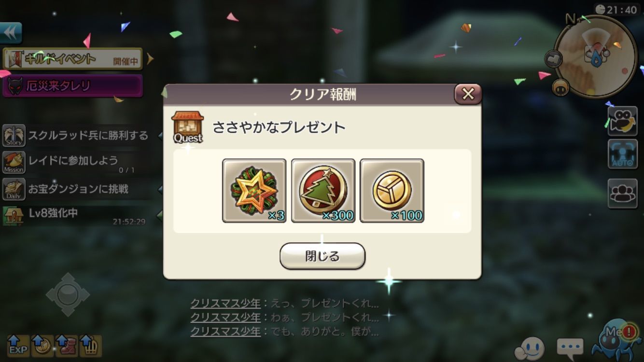This screenshot has height=362, width=644.
Task: Open the 厄災来タレリ event banner
Action: point(72,86)
